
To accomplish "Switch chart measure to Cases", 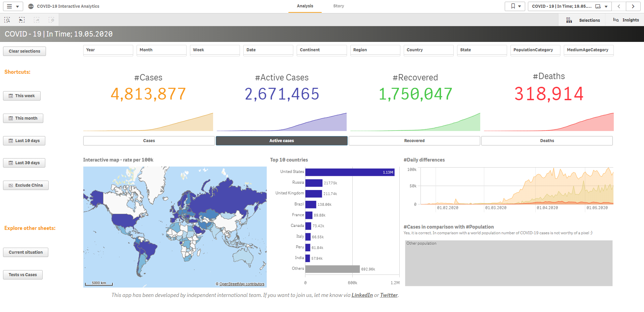I will click(149, 141).
